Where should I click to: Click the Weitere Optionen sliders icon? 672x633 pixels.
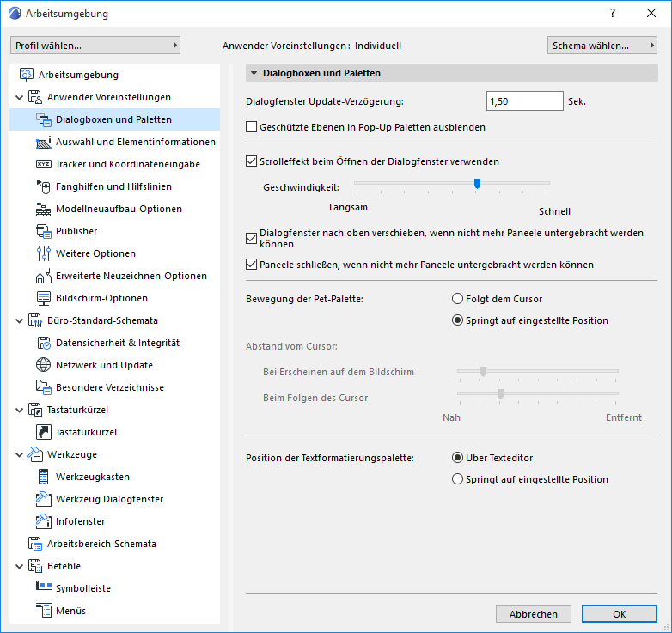[x=44, y=253]
